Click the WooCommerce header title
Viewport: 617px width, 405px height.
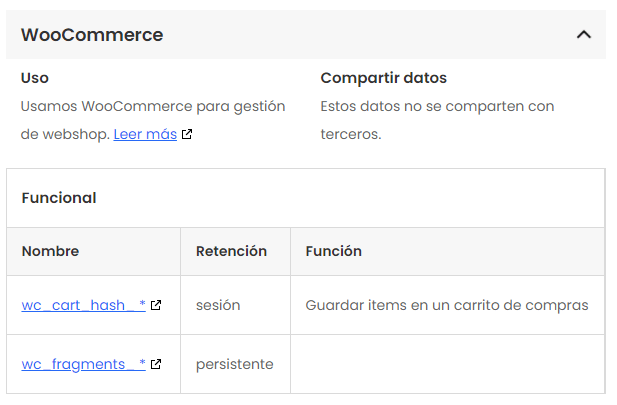point(92,35)
